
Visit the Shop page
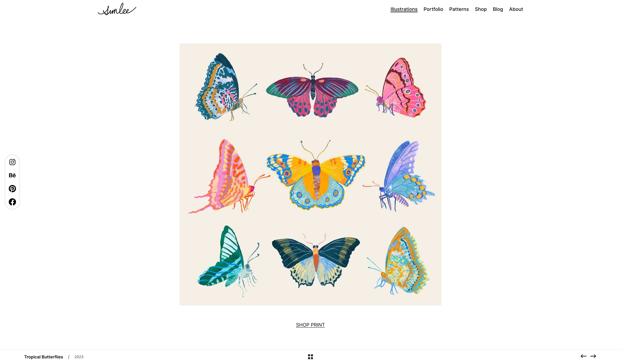tap(481, 9)
